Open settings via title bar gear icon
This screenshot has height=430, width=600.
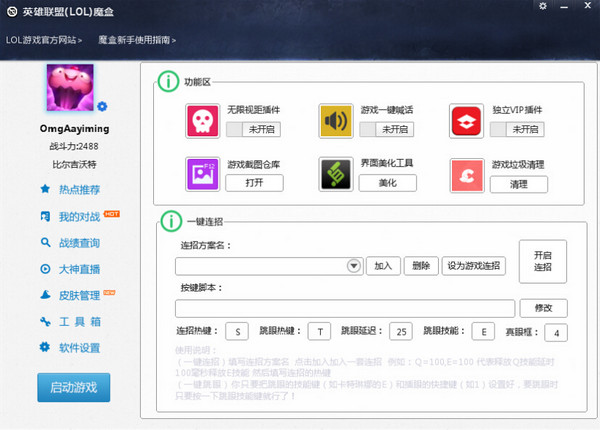pyautogui.click(x=543, y=6)
